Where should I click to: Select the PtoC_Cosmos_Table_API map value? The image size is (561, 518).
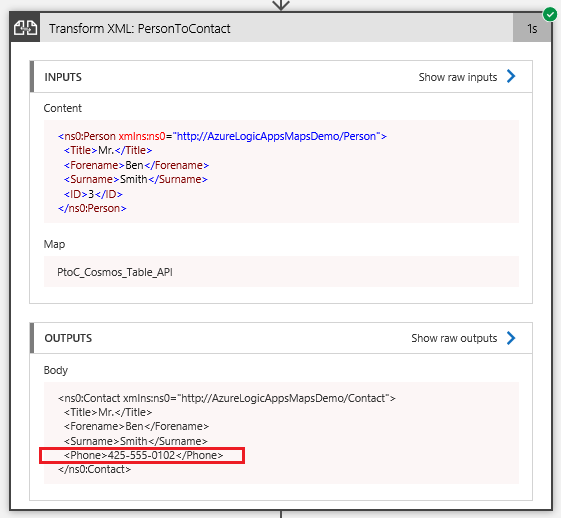pos(115,272)
